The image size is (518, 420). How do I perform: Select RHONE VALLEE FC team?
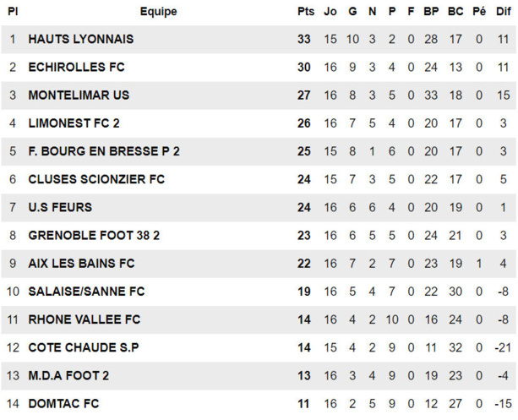point(85,319)
